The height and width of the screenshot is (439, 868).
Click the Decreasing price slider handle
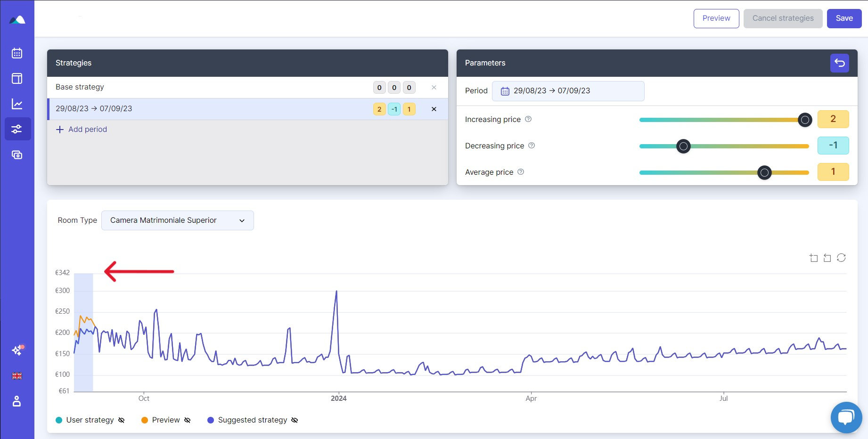[683, 146]
